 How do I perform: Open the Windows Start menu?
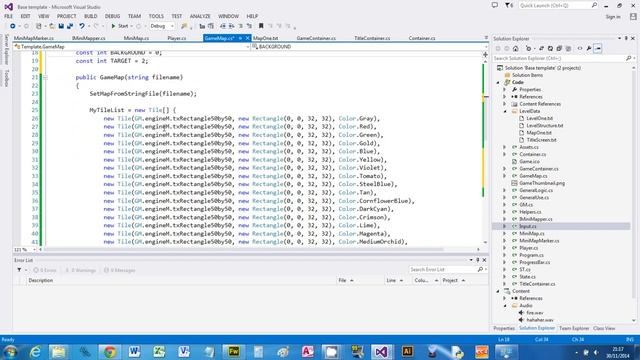tap(11, 351)
